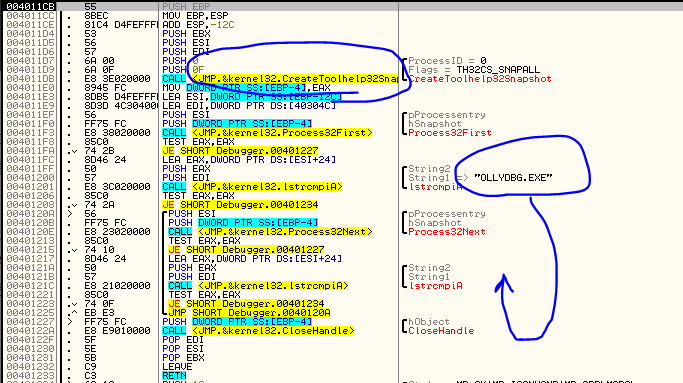Select JE SHORT Debugger.00401227 at 00401215
Image resolution: width=683 pixels, height=383 pixels.
point(246,250)
